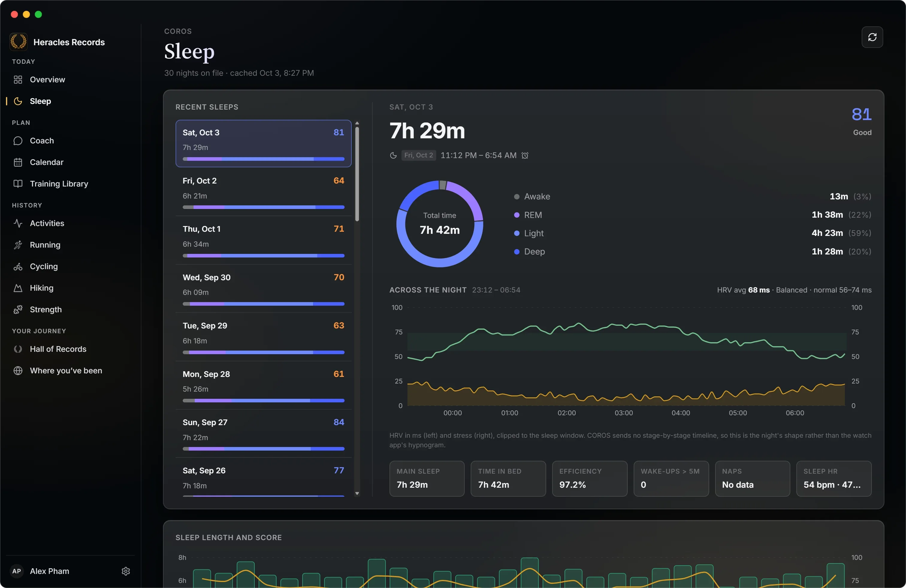
Task: Click the Deep legend dot
Action: [517, 251]
